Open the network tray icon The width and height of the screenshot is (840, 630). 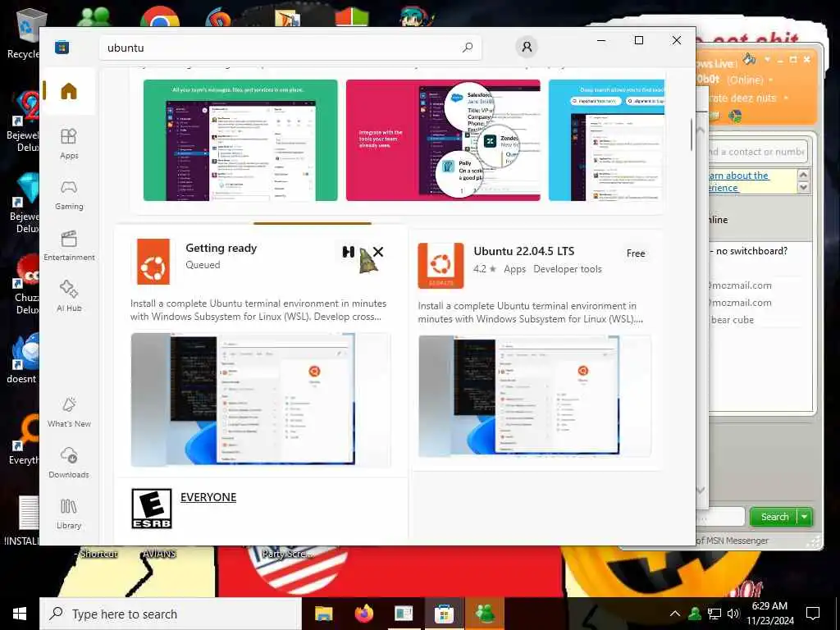click(714, 614)
